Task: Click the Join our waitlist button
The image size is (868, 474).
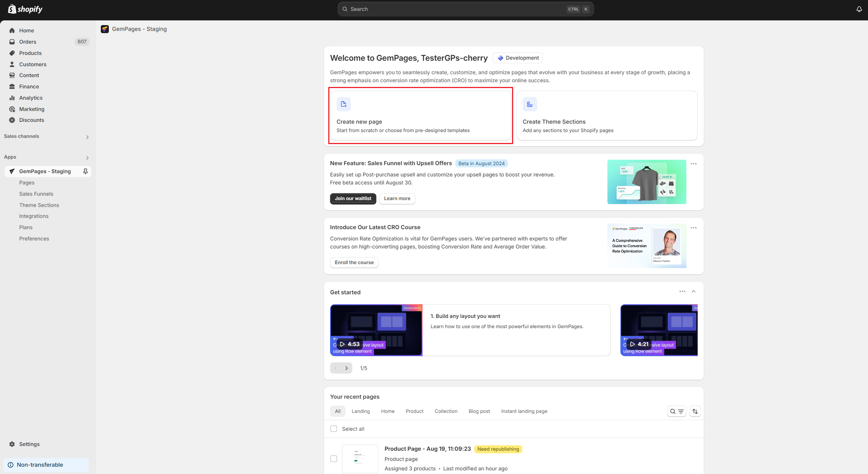Action: (x=353, y=199)
